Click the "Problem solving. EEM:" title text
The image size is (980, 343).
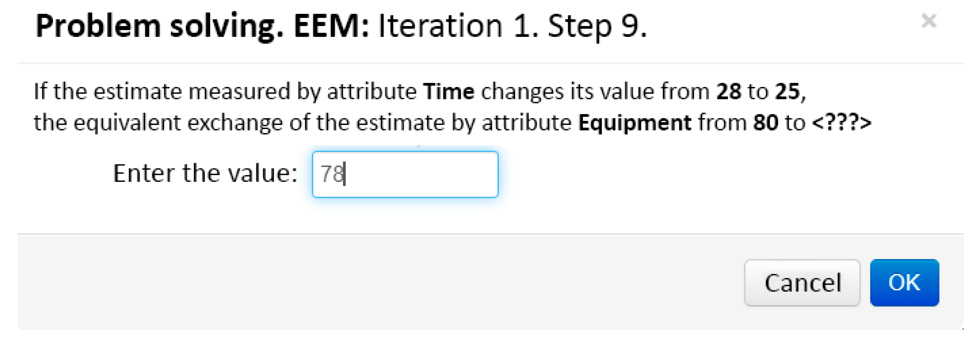click(x=202, y=26)
